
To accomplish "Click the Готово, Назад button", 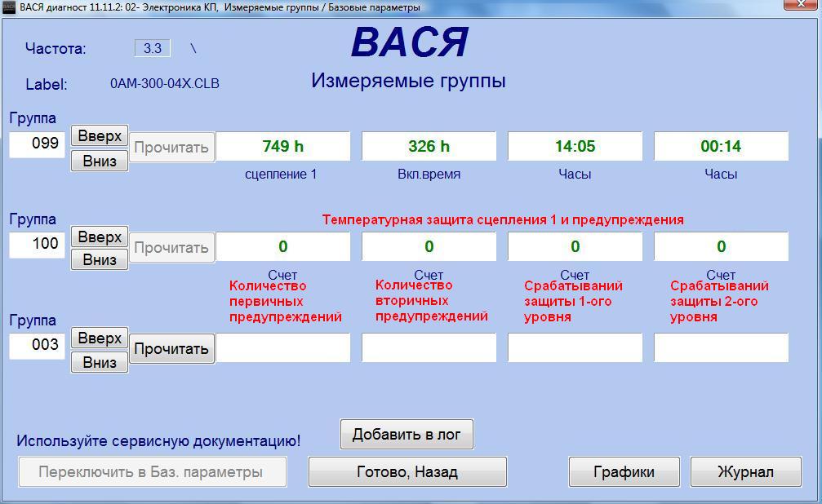I will (x=407, y=472).
